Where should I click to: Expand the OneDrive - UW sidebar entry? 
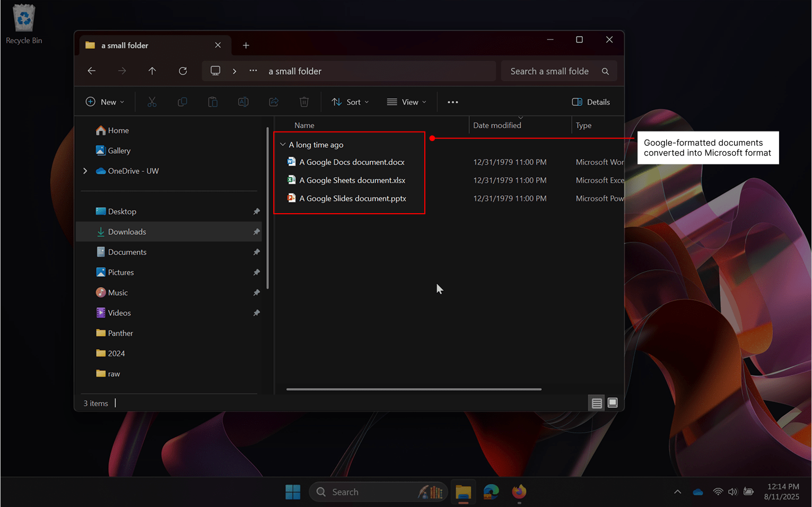point(85,171)
